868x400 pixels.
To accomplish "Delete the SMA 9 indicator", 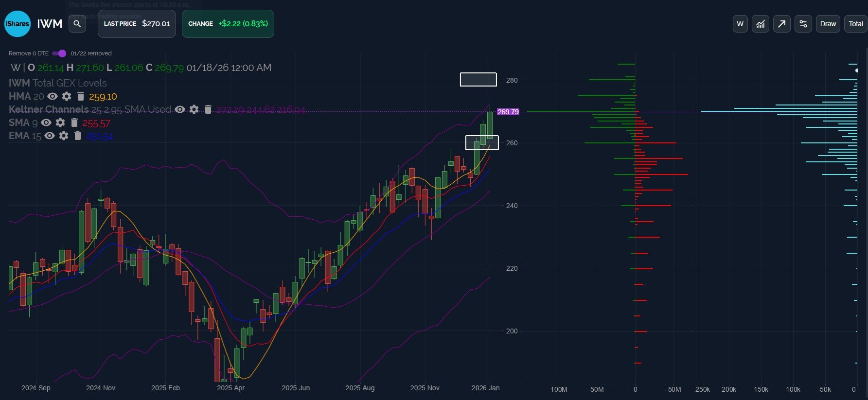I will pos(74,122).
